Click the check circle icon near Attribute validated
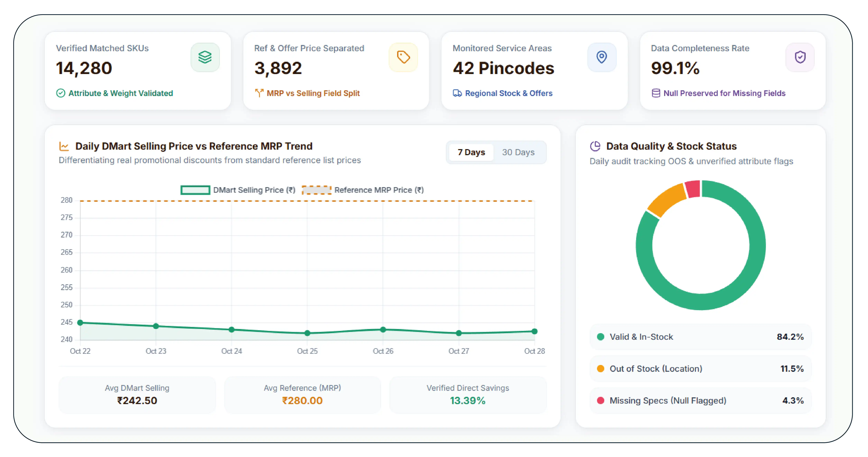The width and height of the screenshot is (868, 457). coord(61,93)
